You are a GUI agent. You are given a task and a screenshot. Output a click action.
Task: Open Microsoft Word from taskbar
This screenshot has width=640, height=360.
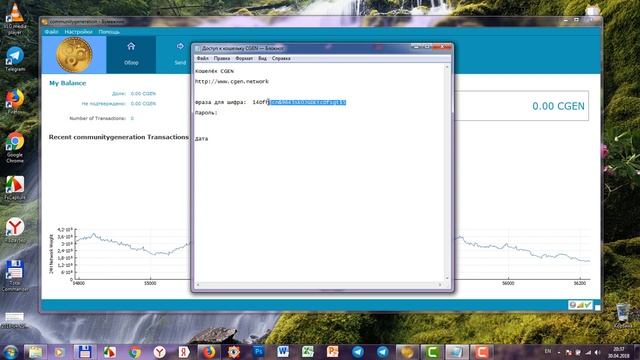click(x=283, y=352)
